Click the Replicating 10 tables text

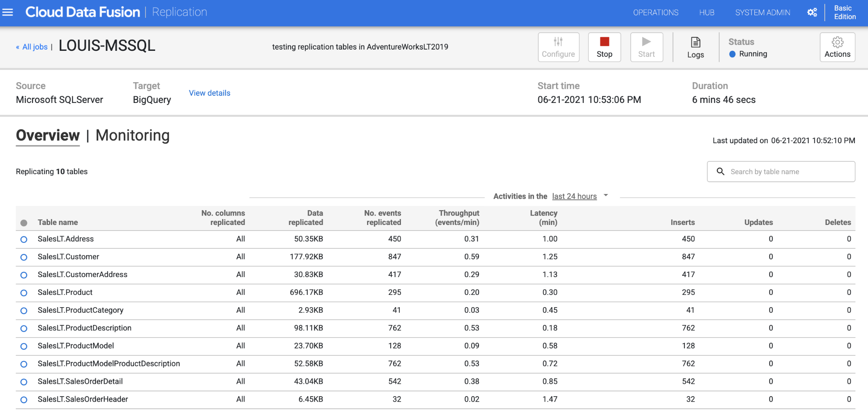52,172
